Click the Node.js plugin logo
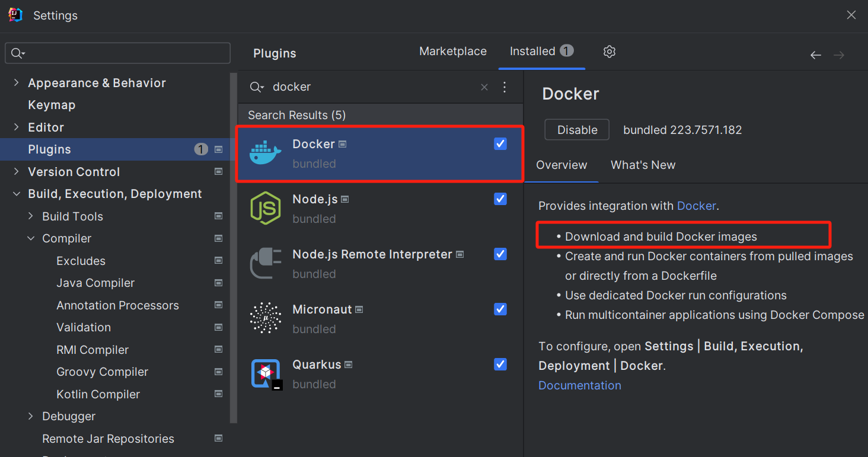This screenshot has width=868, height=457. 265,208
